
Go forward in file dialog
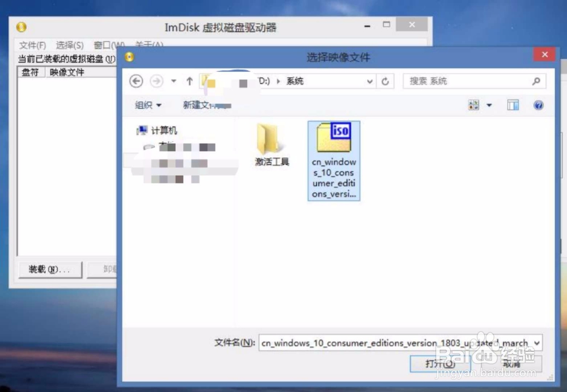click(156, 81)
